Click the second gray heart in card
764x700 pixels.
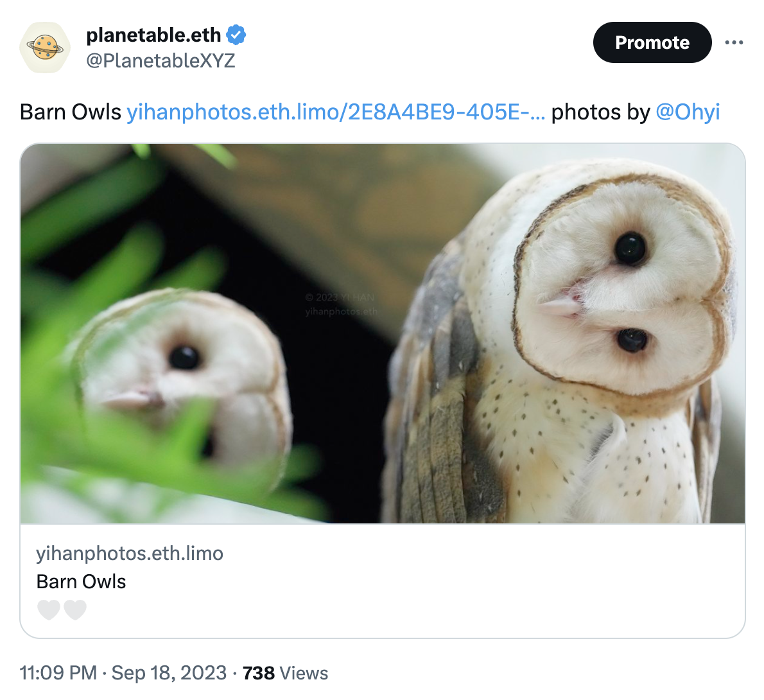[x=75, y=609]
